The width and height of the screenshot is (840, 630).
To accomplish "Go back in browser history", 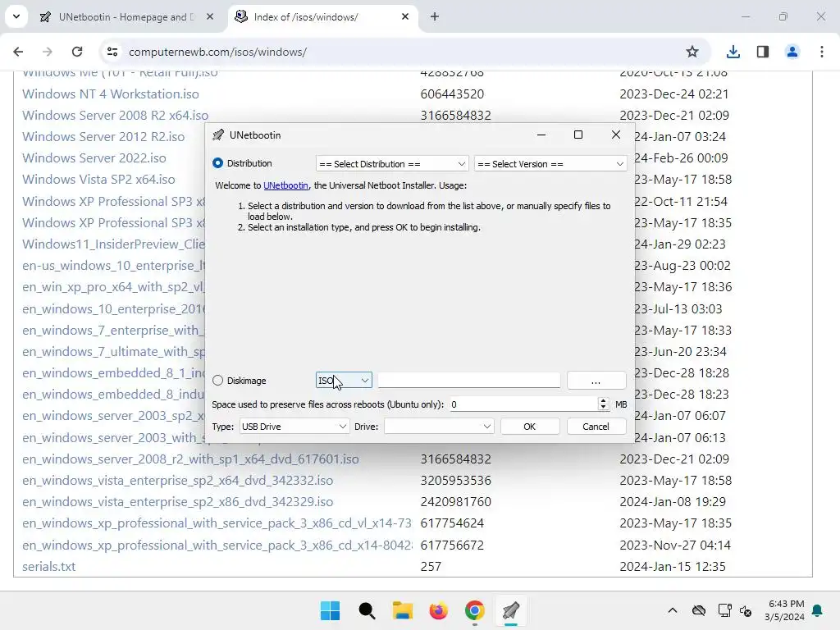I will (18, 52).
